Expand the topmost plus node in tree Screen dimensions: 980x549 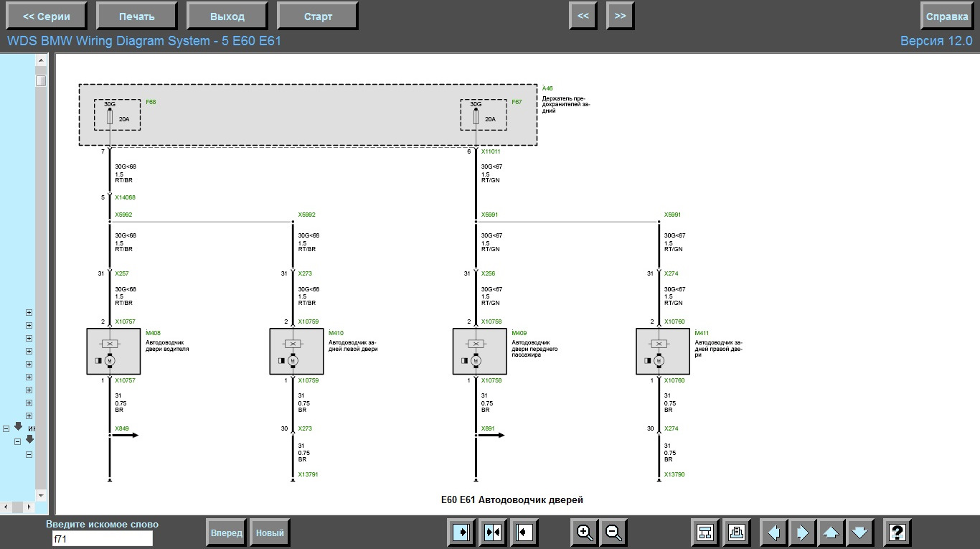point(29,313)
